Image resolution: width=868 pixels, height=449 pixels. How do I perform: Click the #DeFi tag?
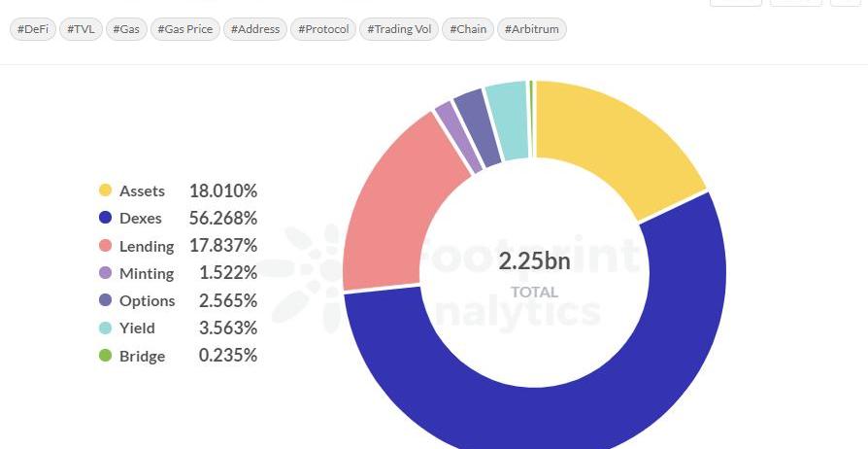(x=33, y=29)
